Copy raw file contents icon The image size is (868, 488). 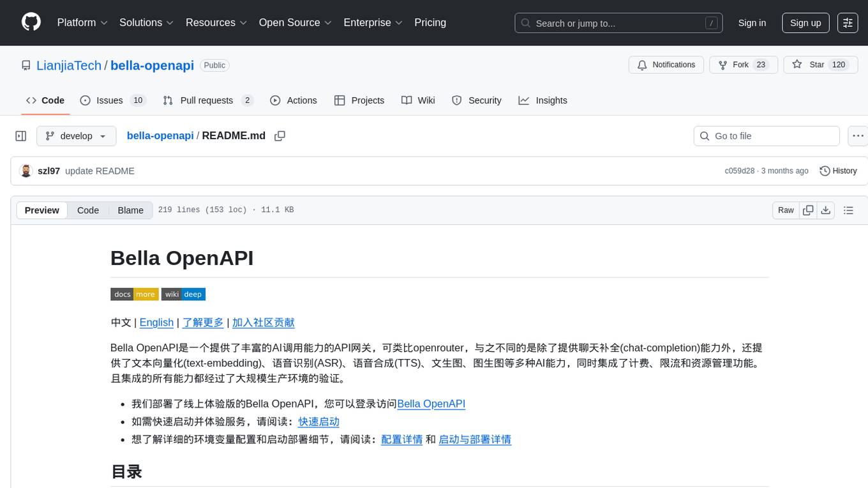coord(808,210)
